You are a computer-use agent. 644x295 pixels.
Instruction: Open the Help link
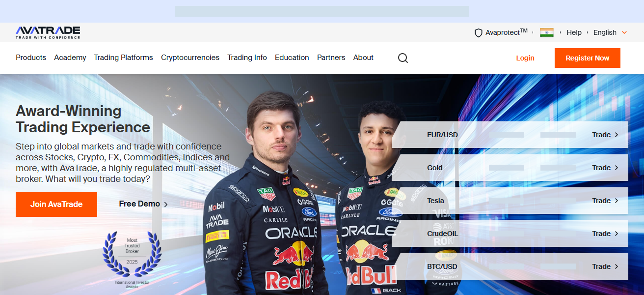tap(574, 32)
